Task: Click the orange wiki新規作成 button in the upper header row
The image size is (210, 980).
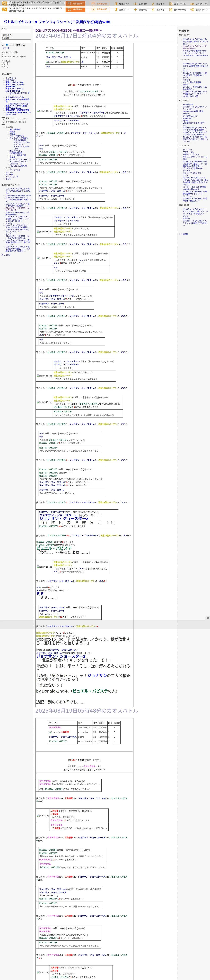Action: pos(75,4)
